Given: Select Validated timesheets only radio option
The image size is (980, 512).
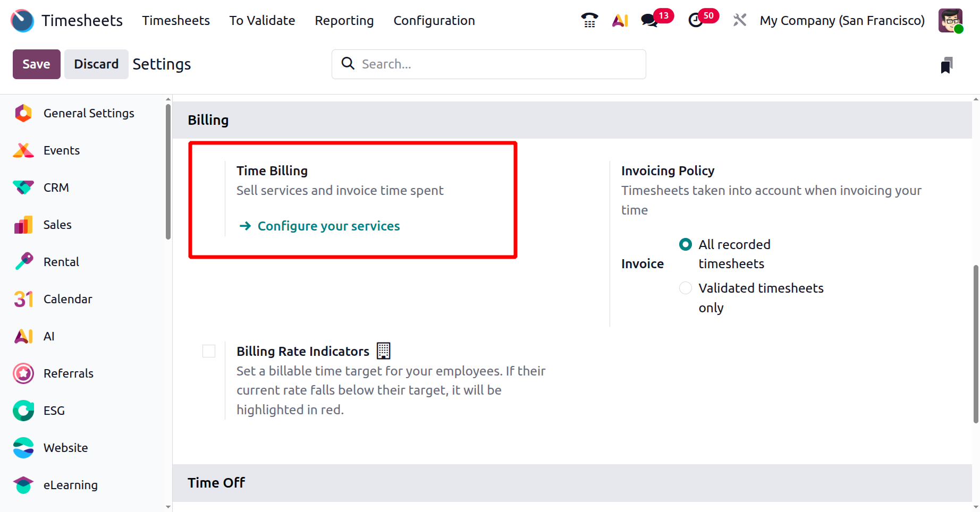Looking at the screenshot, I should click(686, 288).
